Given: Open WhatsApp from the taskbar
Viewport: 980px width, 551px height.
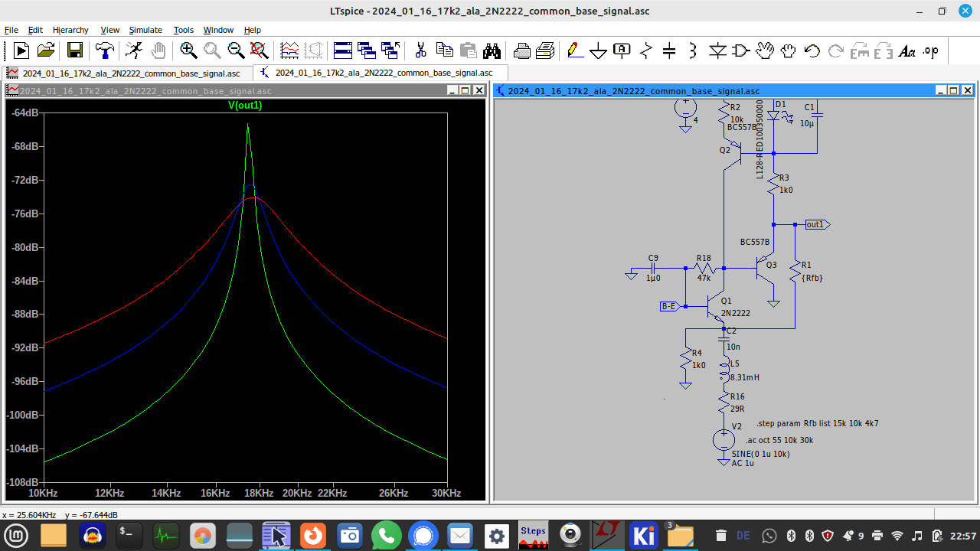Looking at the screenshot, I should click(386, 535).
